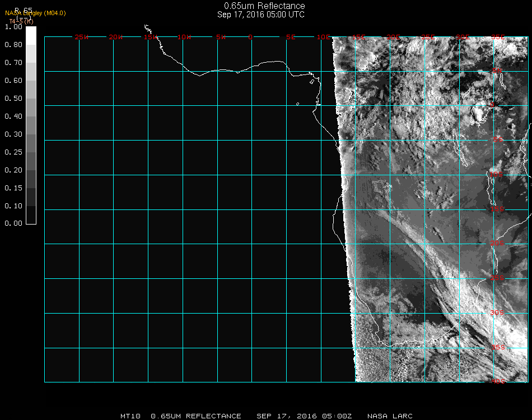This screenshot has width=532, height=420.
Task: Click the 0.00 label on the reflectance scale
Action: (13, 223)
